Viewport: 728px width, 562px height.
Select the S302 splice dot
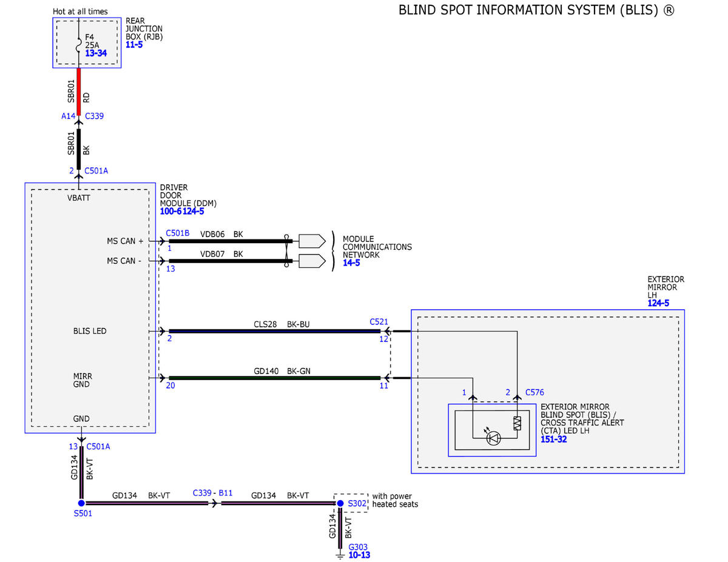click(340, 503)
